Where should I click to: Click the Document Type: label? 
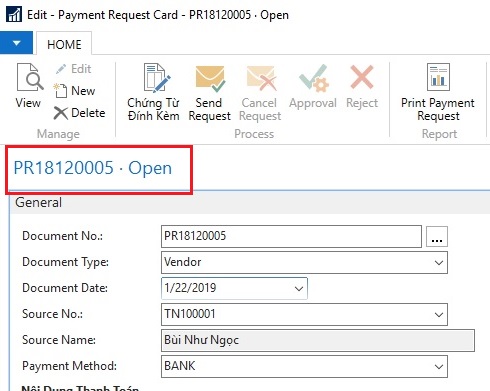pos(66,262)
